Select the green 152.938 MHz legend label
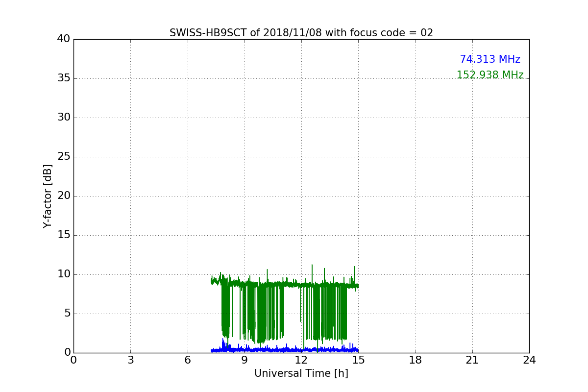This screenshot has width=588, height=392. coord(490,75)
